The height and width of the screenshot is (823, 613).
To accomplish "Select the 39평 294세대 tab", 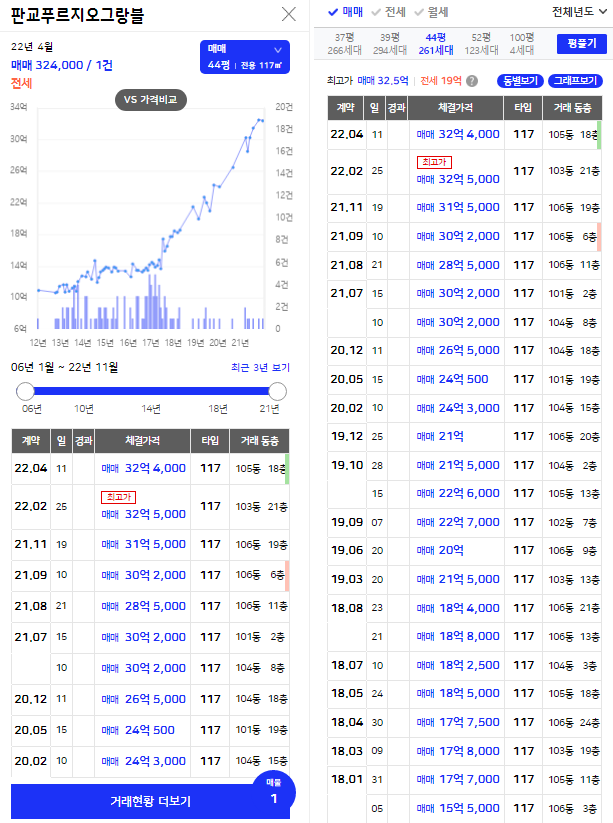I will pyautogui.click(x=390, y=44).
